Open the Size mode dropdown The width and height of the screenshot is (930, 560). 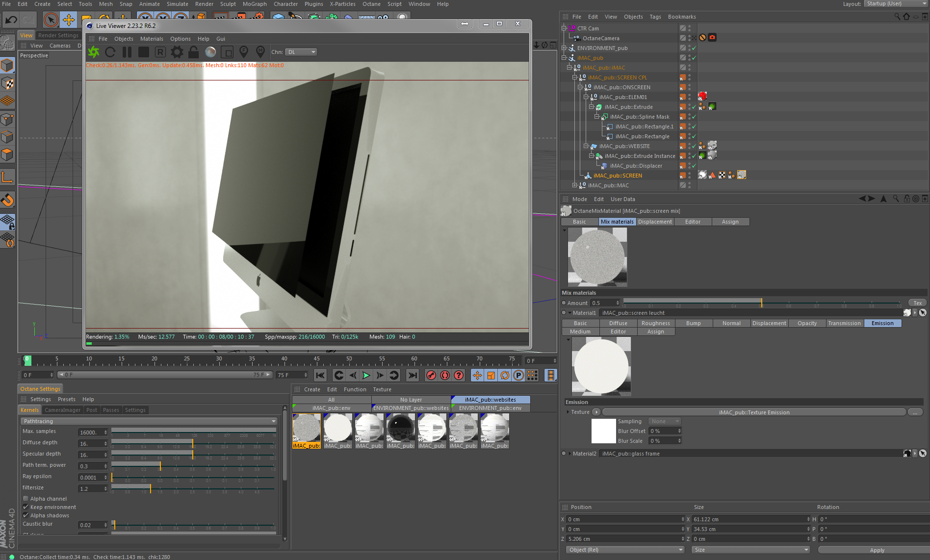click(750, 550)
